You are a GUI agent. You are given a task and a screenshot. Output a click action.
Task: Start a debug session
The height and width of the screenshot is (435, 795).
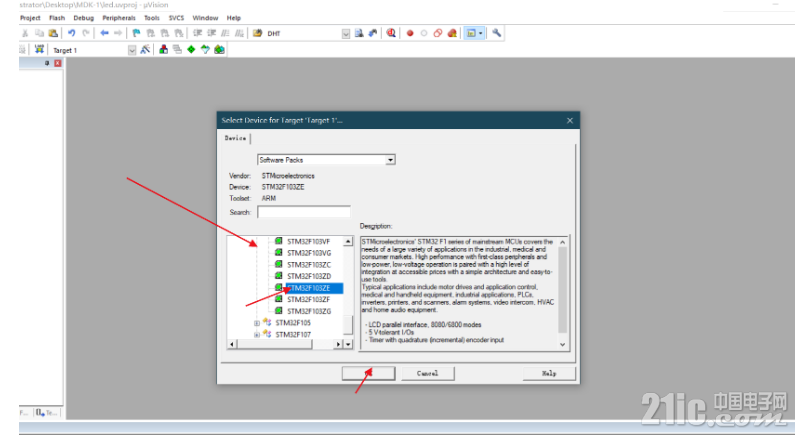click(x=391, y=33)
